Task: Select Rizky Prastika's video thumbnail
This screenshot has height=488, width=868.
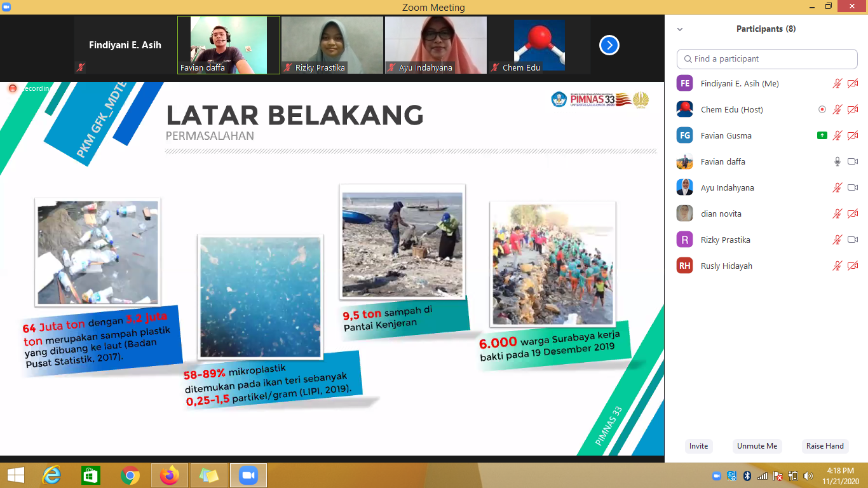Action: tap(332, 45)
